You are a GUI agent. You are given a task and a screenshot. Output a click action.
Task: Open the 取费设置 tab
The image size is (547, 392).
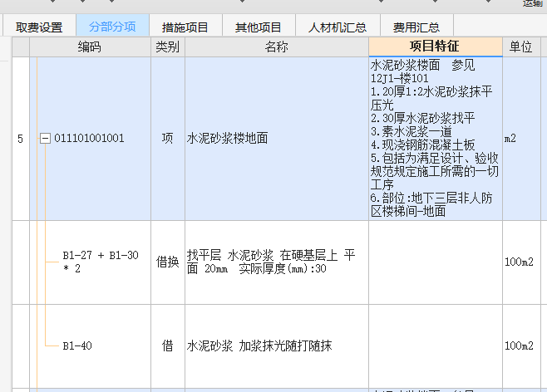(x=39, y=27)
